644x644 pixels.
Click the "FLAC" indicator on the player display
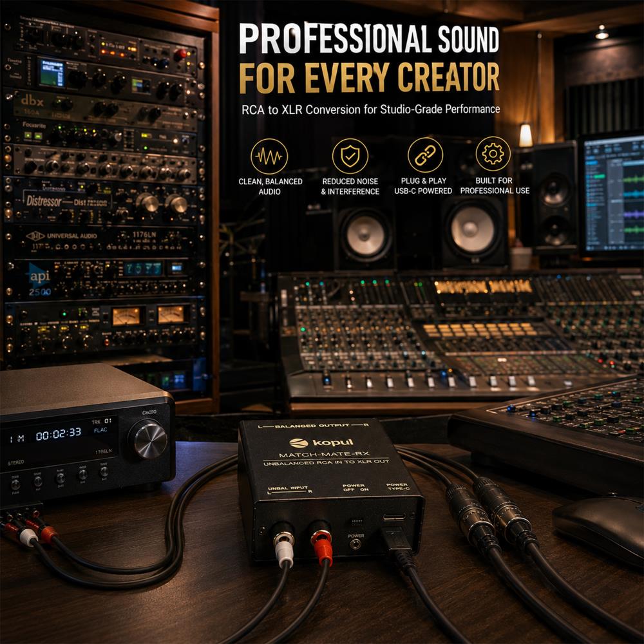pyautogui.click(x=100, y=430)
